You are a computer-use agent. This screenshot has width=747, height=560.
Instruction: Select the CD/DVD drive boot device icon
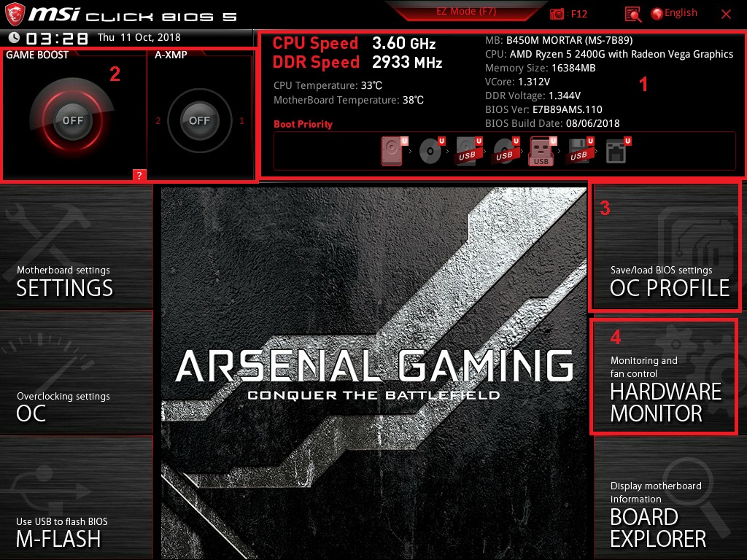click(432, 151)
